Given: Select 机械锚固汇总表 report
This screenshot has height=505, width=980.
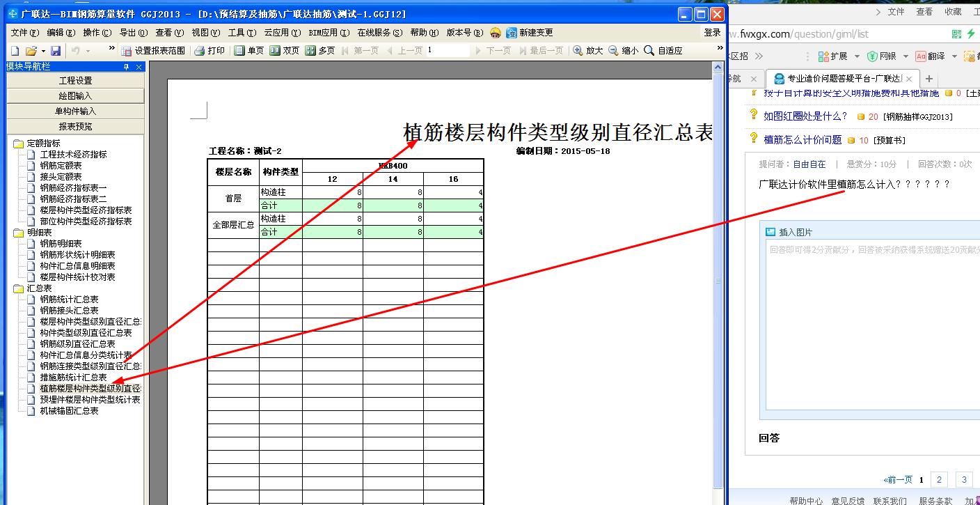Looking at the screenshot, I should point(69,411).
